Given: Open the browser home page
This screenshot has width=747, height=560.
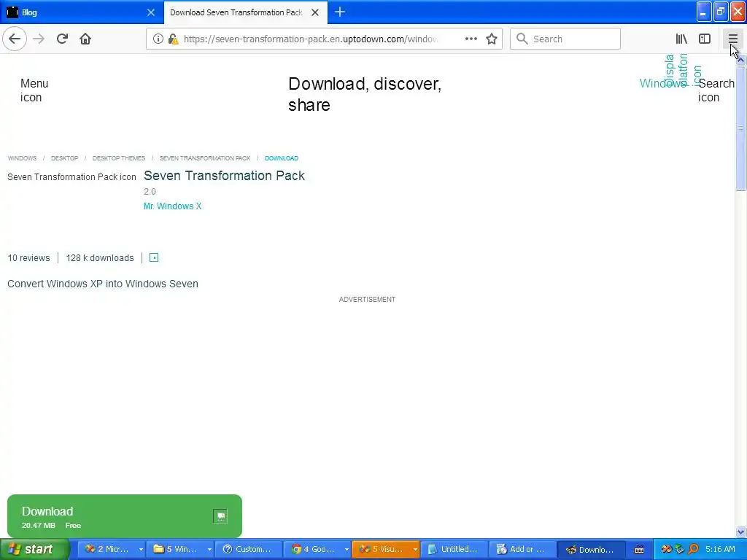Looking at the screenshot, I should coord(85,39).
